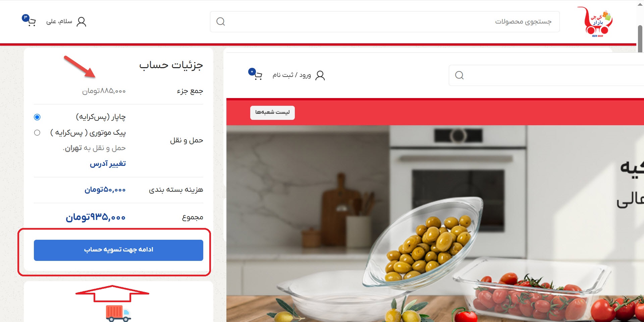Click the page vertical scrollbar thumb
644x322 pixels.
[x=640, y=39]
